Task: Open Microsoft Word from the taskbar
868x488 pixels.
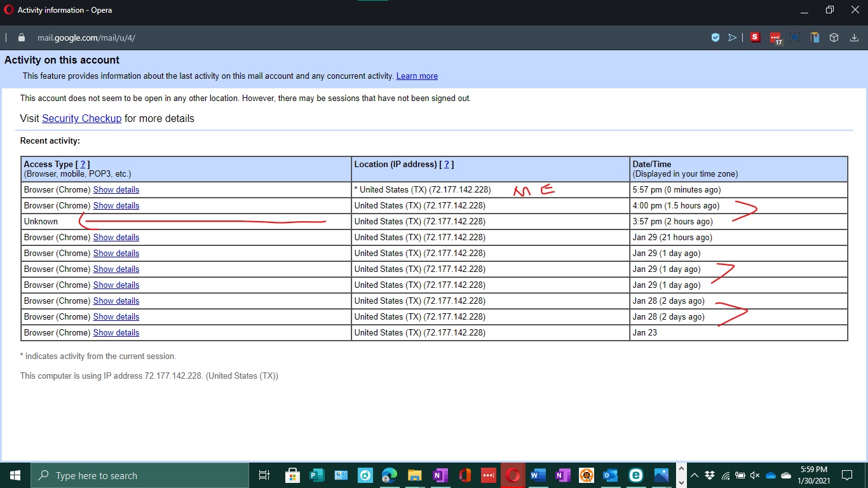Action: 538,475
